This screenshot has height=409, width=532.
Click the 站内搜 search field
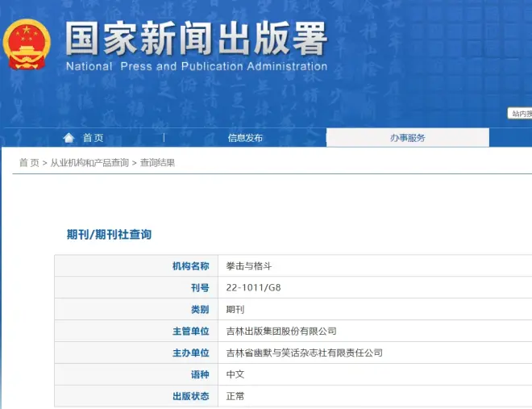(x=520, y=114)
